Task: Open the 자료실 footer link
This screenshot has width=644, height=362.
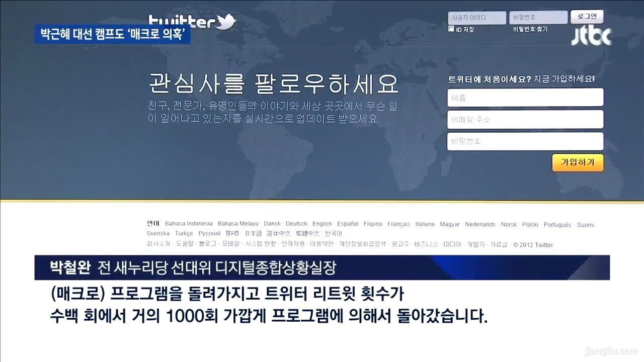Action: click(x=499, y=244)
